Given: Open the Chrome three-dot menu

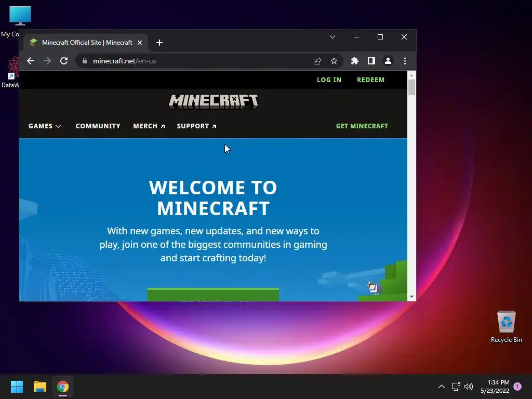Looking at the screenshot, I should (x=405, y=61).
